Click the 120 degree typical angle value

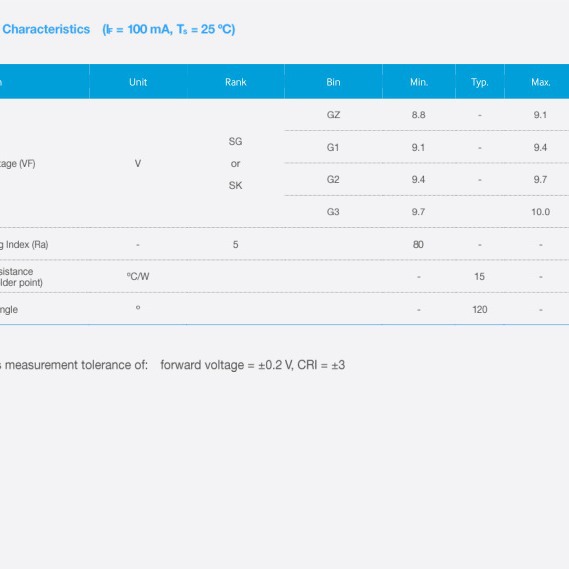coord(479,309)
